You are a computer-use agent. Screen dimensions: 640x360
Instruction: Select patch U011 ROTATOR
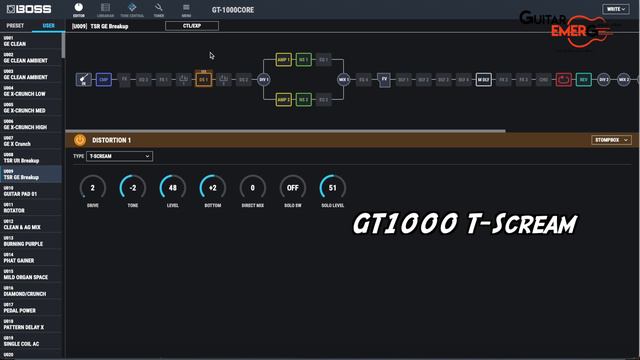pyautogui.click(x=31, y=208)
